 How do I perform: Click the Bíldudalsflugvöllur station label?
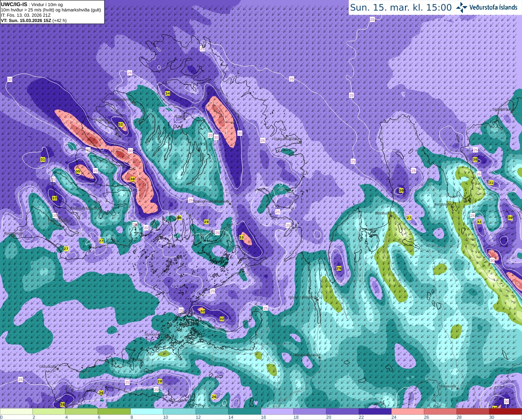pyautogui.click(x=85, y=208)
